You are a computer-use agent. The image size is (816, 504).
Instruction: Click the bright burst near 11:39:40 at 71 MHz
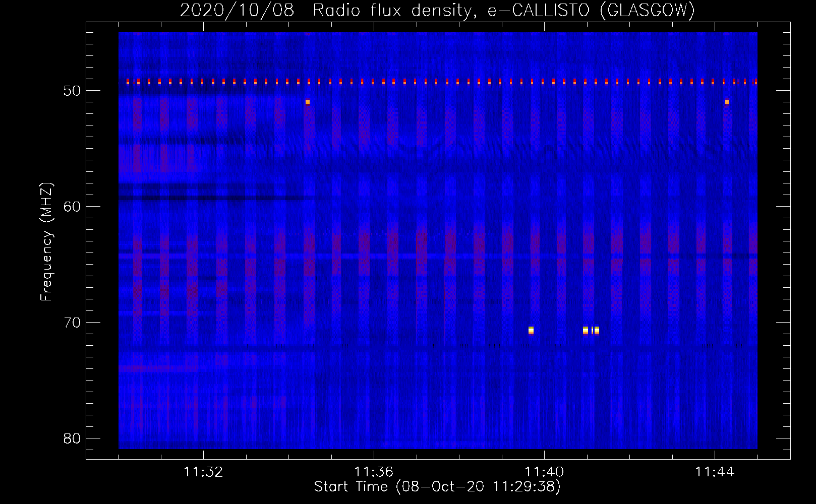531,330
